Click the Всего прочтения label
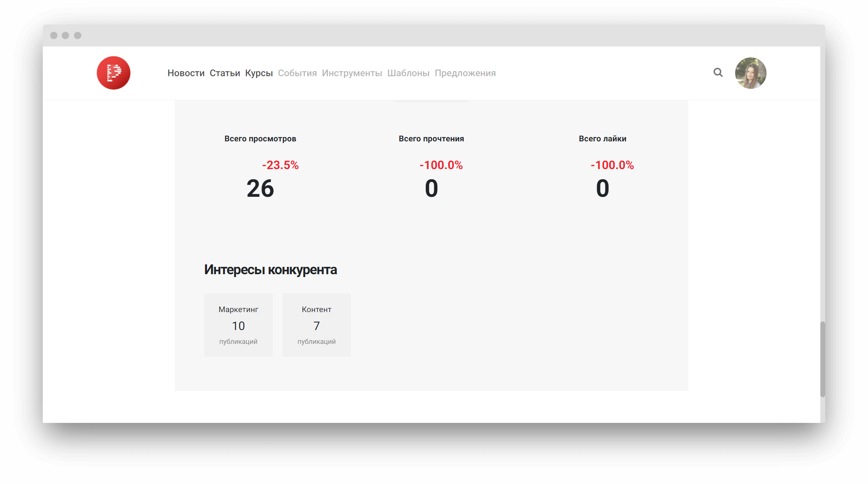This screenshot has width=868, height=484. pyautogui.click(x=431, y=139)
